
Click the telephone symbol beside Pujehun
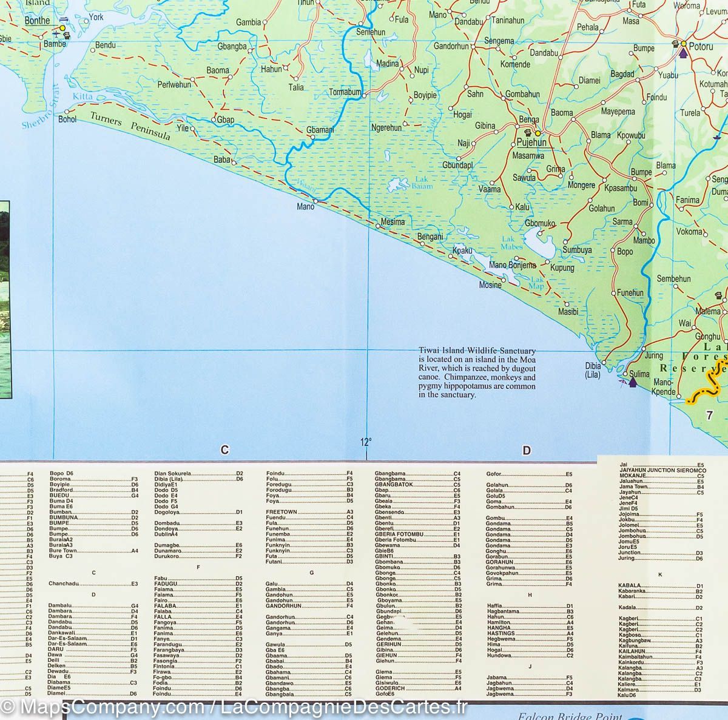point(527,132)
